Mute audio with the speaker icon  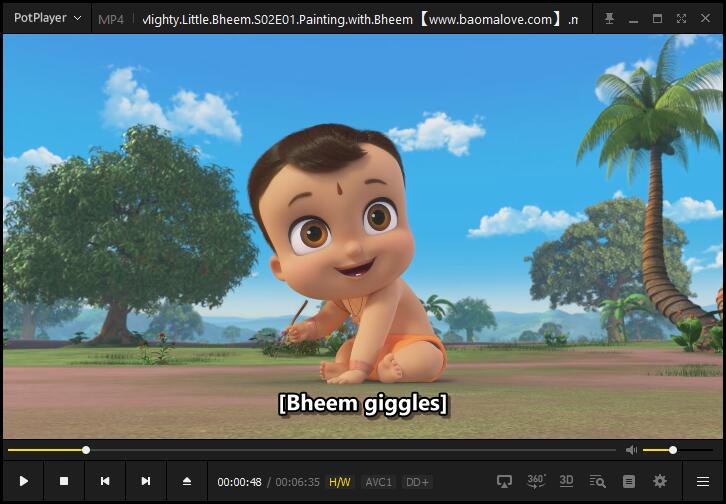click(631, 450)
